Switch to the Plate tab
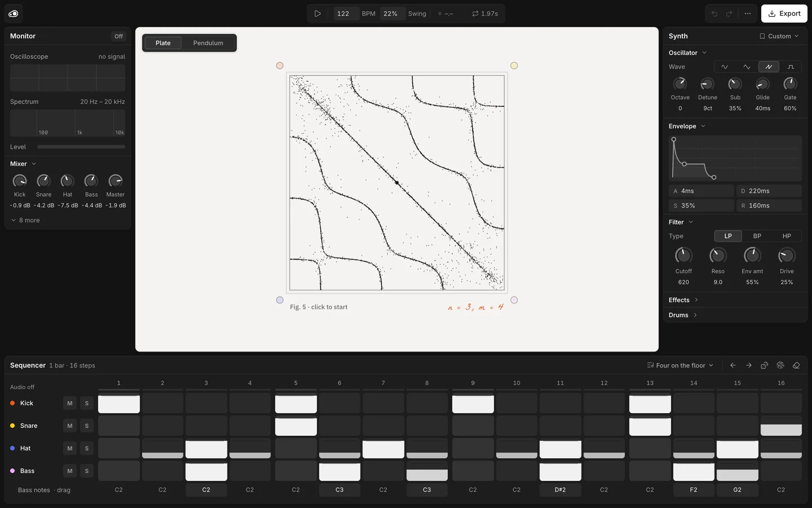Screen dimensions: 812x508 click(163, 43)
